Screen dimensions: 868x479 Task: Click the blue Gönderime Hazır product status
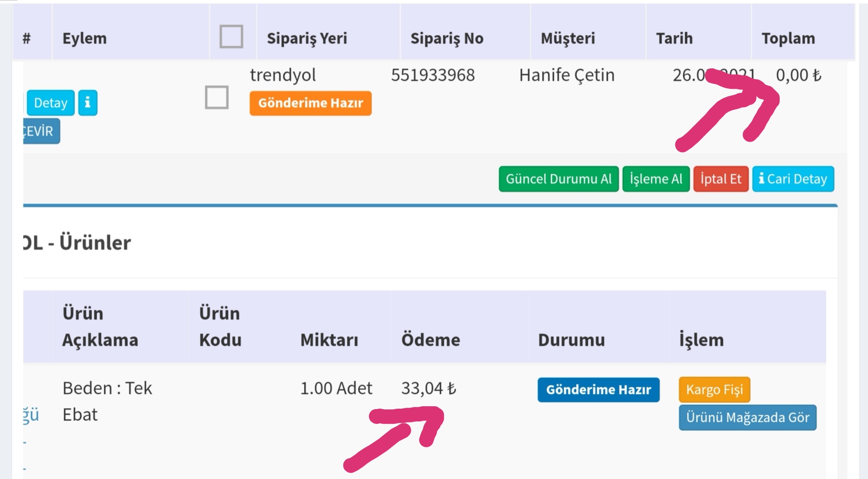click(598, 389)
